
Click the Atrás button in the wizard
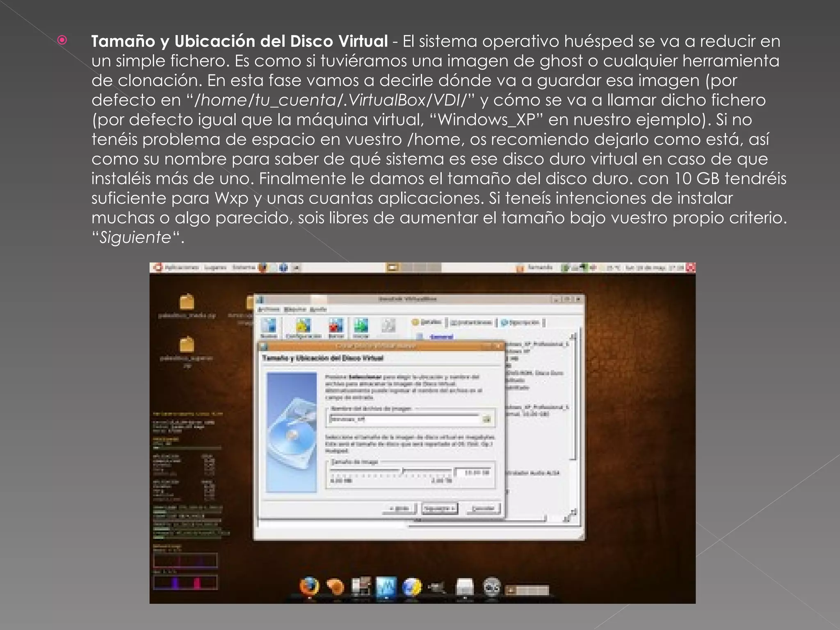click(399, 509)
